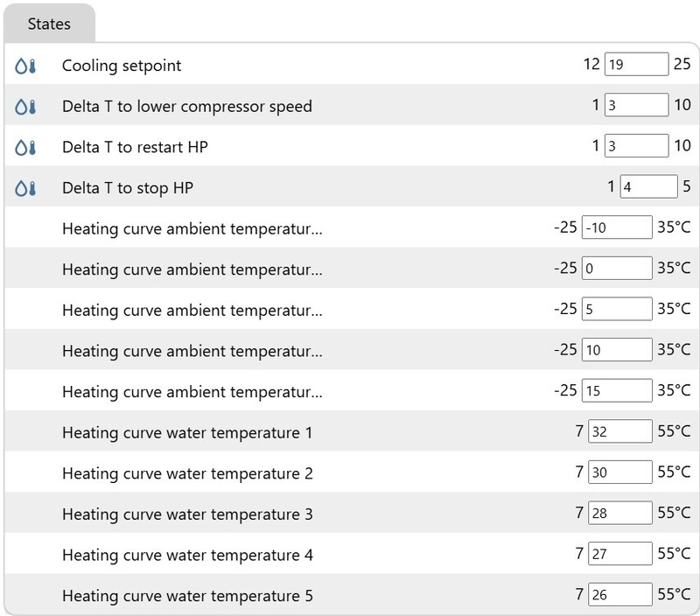
Task: Click the Delta T to stop HP input
Action: [648, 187]
